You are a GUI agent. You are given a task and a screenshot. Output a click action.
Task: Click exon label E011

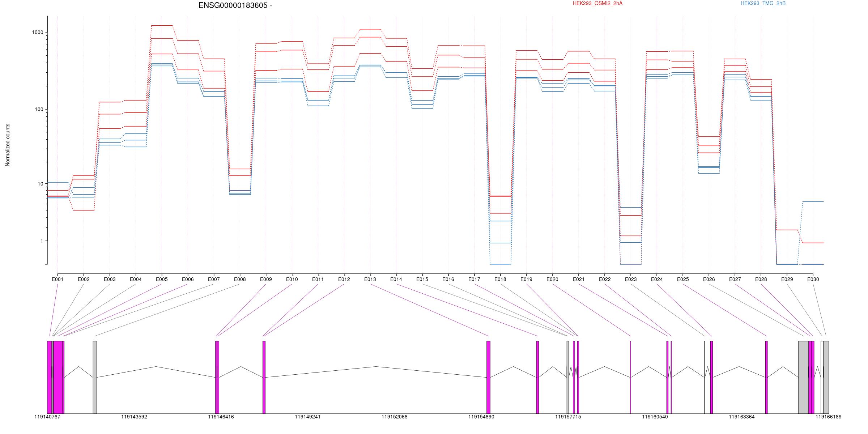[x=318, y=279]
